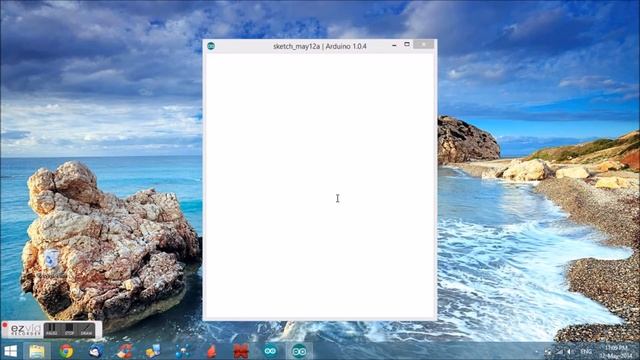
Task: Activate the Ezvid Draw tool
Action: pyautogui.click(x=86, y=330)
